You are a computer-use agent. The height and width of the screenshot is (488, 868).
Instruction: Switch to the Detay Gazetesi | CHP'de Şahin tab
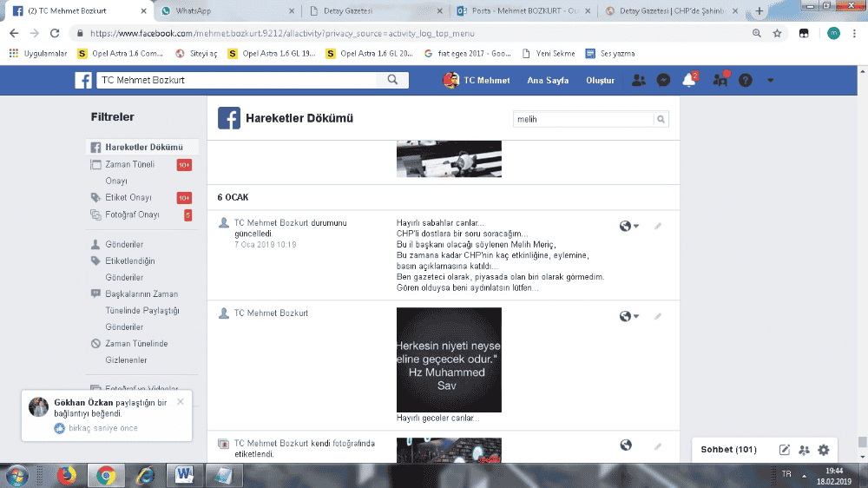pos(671,11)
